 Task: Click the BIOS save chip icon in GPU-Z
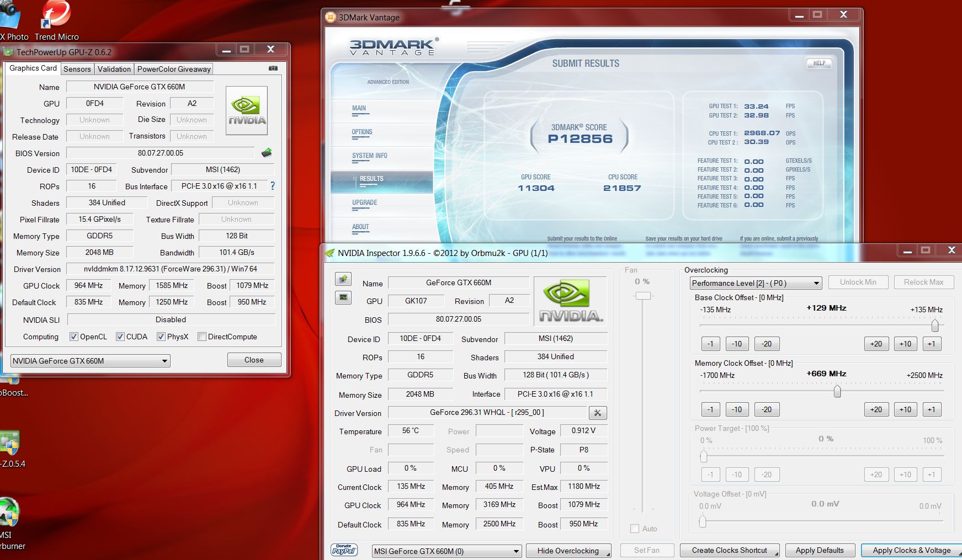pyautogui.click(x=267, y=152)
